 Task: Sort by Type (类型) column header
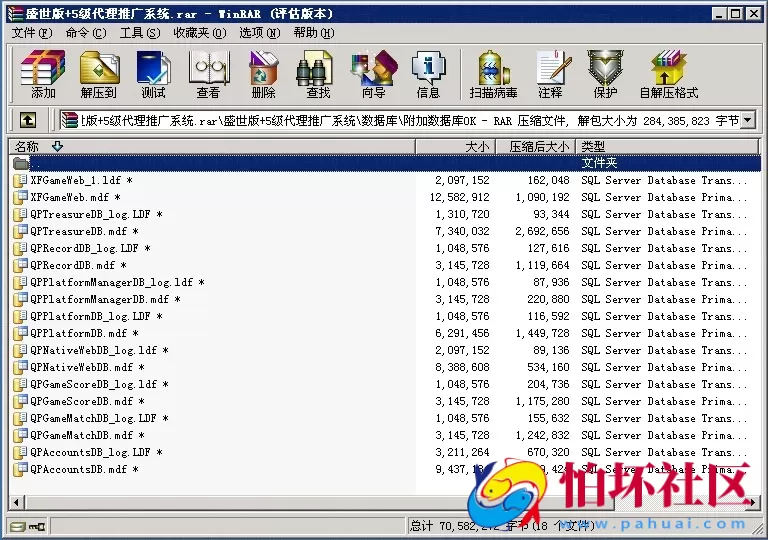point(667,146)
